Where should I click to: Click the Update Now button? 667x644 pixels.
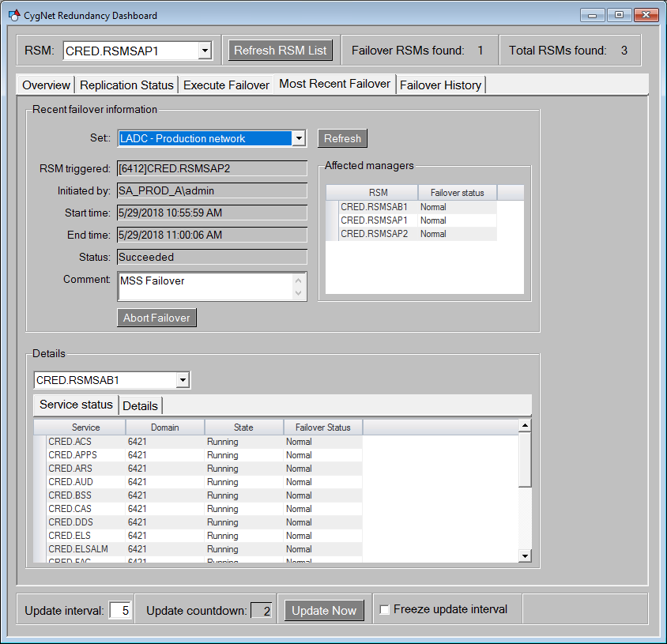(324, 610)
